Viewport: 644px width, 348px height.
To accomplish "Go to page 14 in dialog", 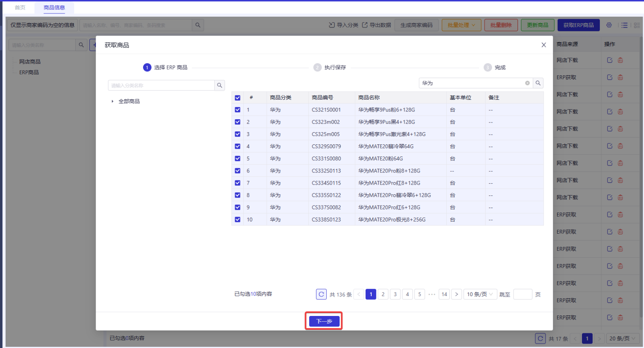I will pos(444,294).
